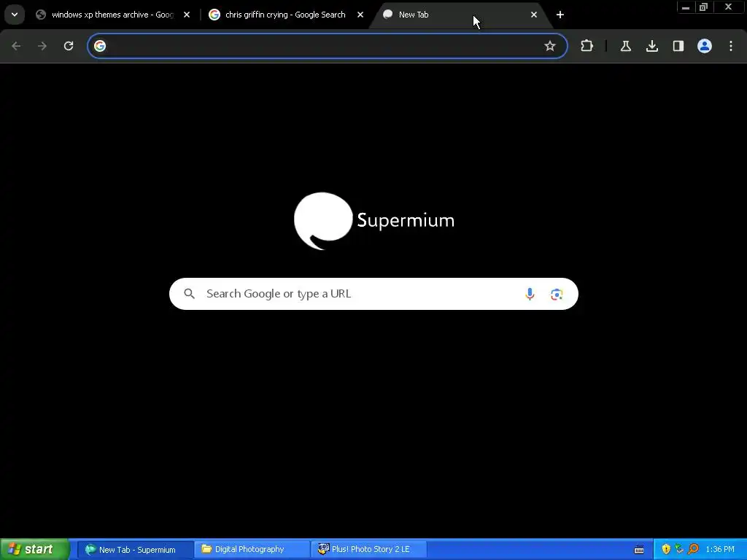Switch to the windows xp themes archive tab
The height and width of the screenshot is (560, 747).
tap(112, 15)
